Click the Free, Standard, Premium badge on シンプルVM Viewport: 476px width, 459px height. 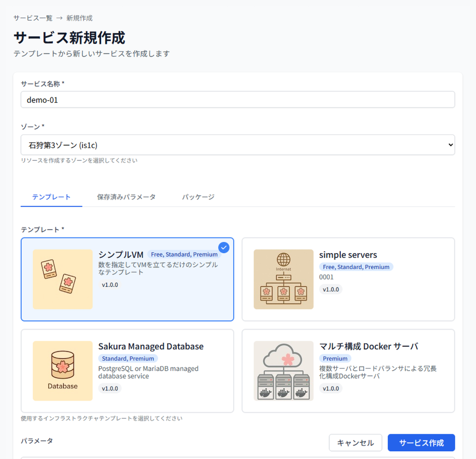(184, 255)
